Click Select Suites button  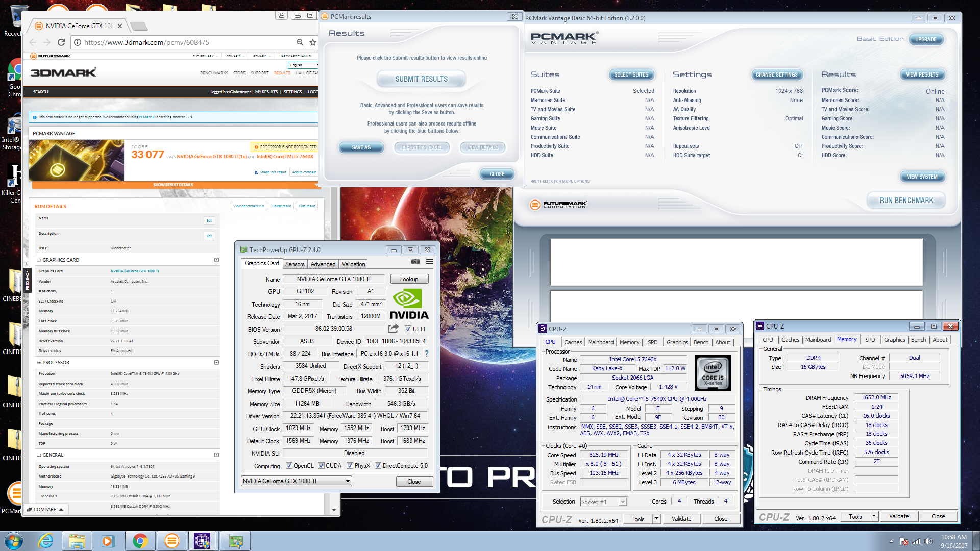(x=631, y=74)
